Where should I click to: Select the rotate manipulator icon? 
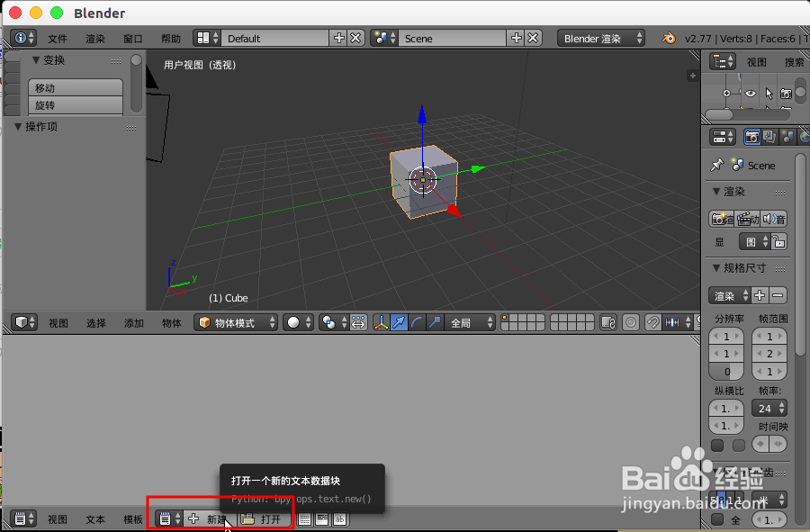click(x=418, y=322)
